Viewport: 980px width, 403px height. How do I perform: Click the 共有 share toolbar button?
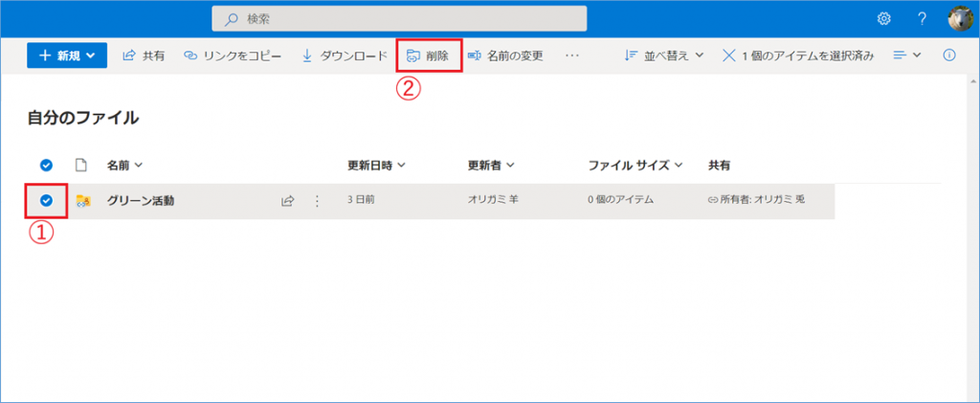point(144,56)
